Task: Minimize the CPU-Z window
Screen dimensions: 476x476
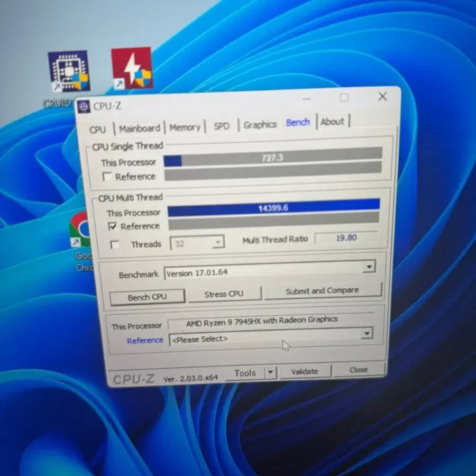Action: point(307,99)
